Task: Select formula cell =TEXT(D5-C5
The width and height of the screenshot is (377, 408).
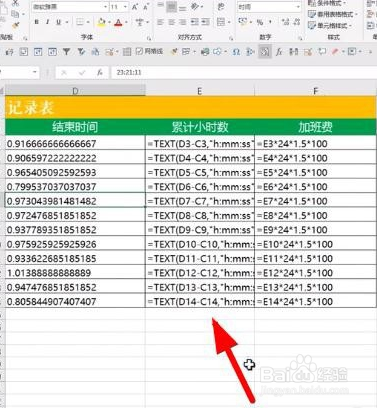Action: [x=200, y=172]
